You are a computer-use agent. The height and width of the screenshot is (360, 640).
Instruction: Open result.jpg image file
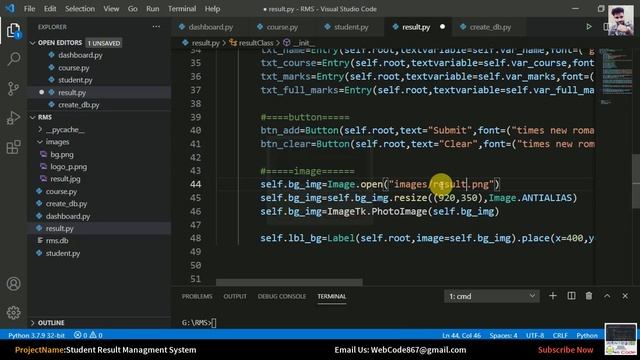65,179
